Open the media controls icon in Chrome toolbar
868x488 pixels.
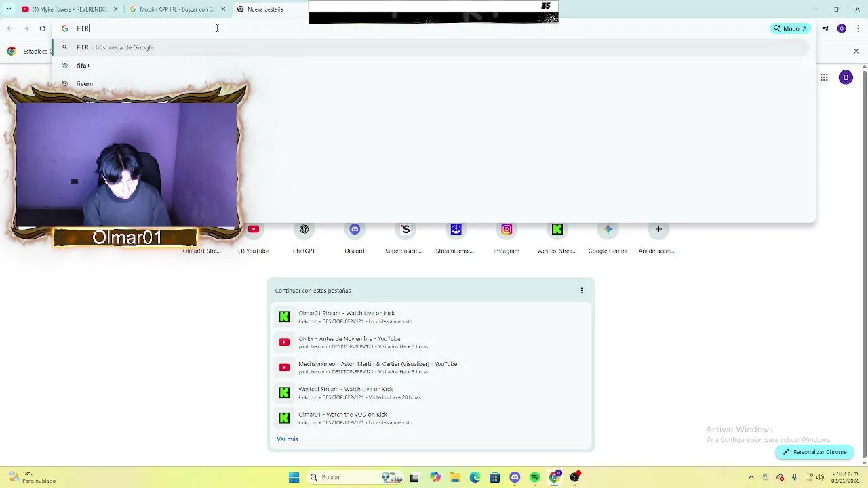pyautogui.click(x=825, y=28)
